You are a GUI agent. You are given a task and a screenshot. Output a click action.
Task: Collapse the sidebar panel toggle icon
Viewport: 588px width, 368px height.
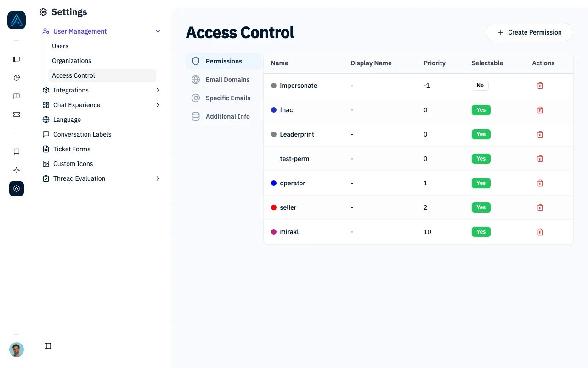point(48,346)
